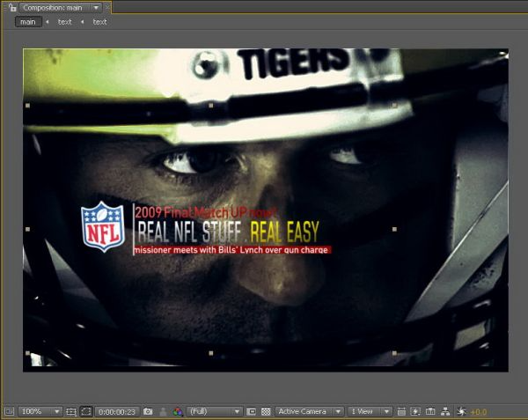528x420 pixels.
Task: Open the 1 View layout dropdown
Action: coord(370,411)
